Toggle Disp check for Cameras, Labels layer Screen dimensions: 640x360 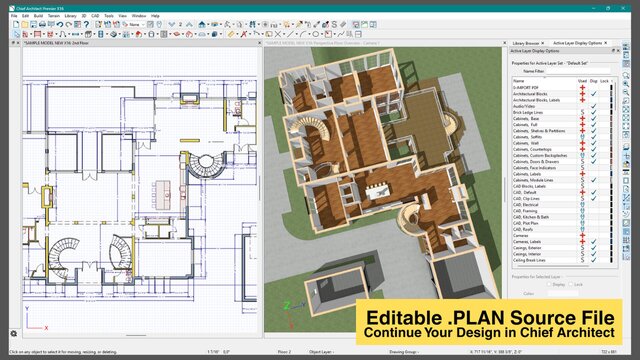(x=593, y=242)
